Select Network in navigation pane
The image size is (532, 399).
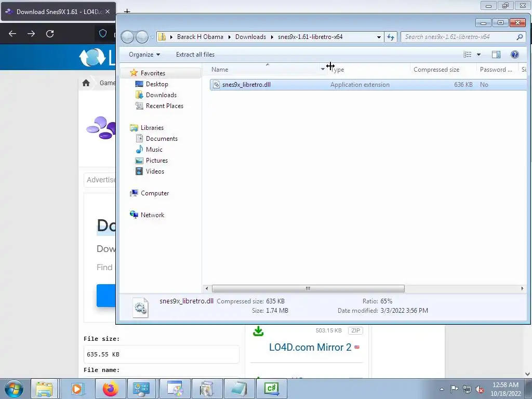[152, 215]
